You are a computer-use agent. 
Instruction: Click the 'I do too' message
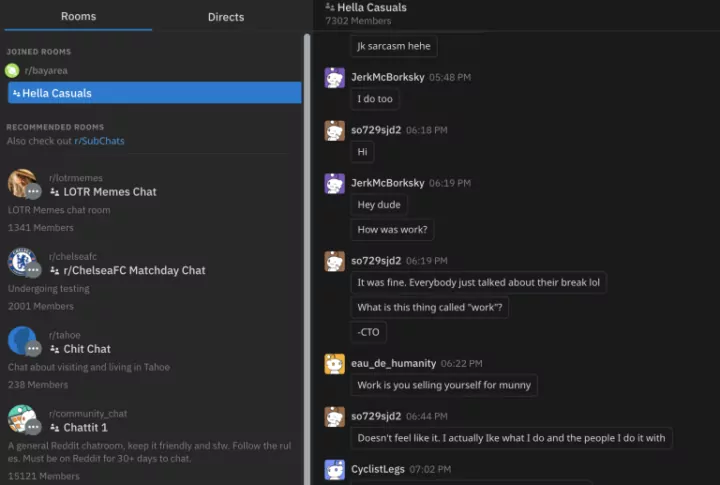[x=375, y=99]
